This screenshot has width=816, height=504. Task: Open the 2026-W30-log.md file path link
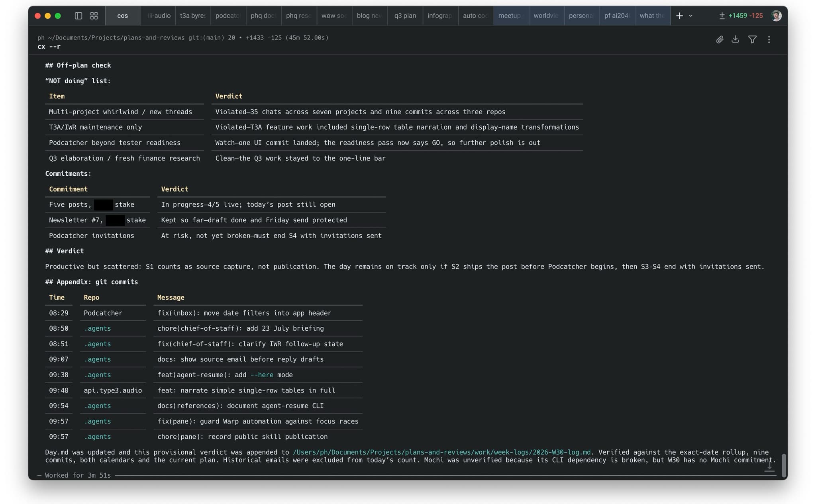tap(441, 452)
